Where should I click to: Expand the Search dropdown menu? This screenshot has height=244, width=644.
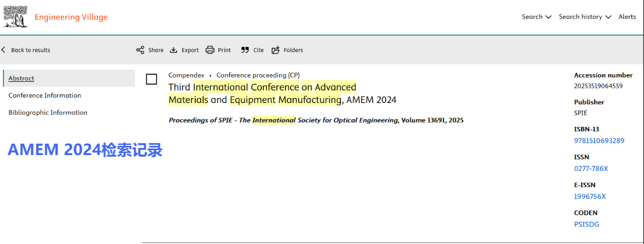click(x=536, y=17)
